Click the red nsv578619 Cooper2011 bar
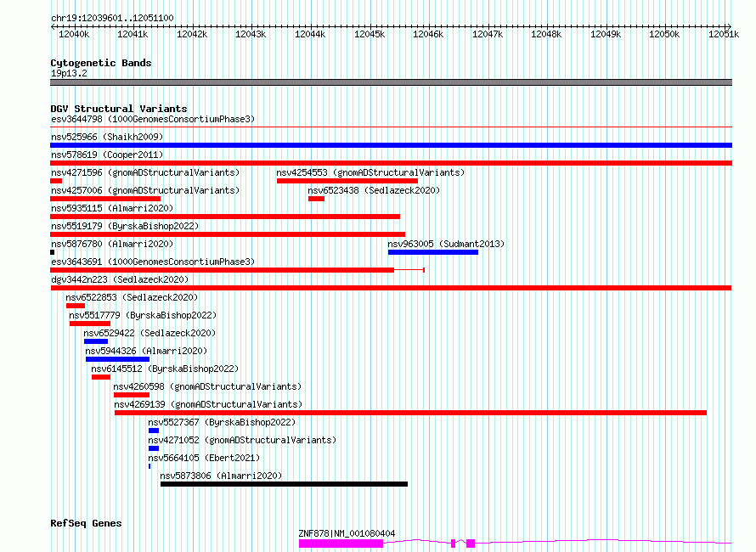The width and height of the screenshot is (756, 552). (391, 163)
